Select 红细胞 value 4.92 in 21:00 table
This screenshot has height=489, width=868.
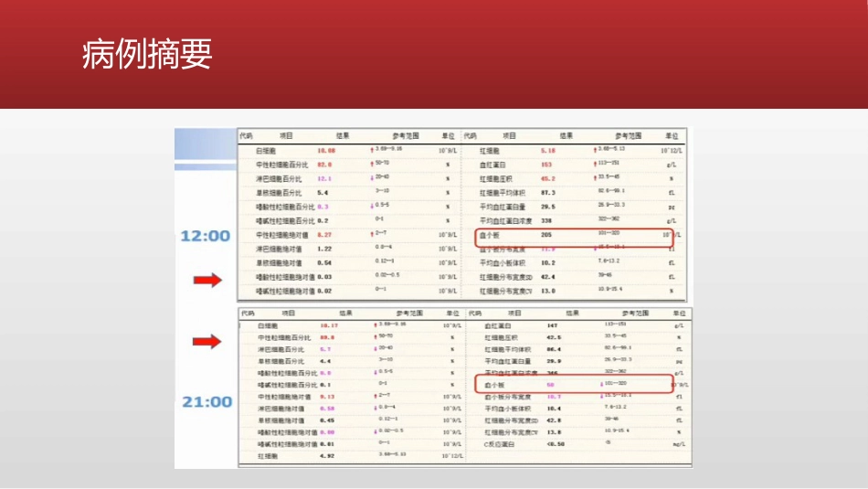point(327,456)
